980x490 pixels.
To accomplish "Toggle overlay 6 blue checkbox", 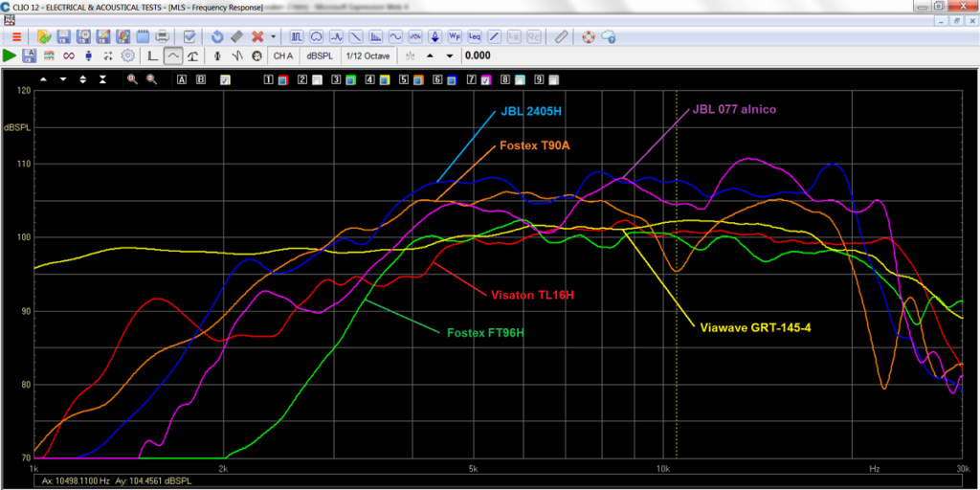I will [452, 80].
